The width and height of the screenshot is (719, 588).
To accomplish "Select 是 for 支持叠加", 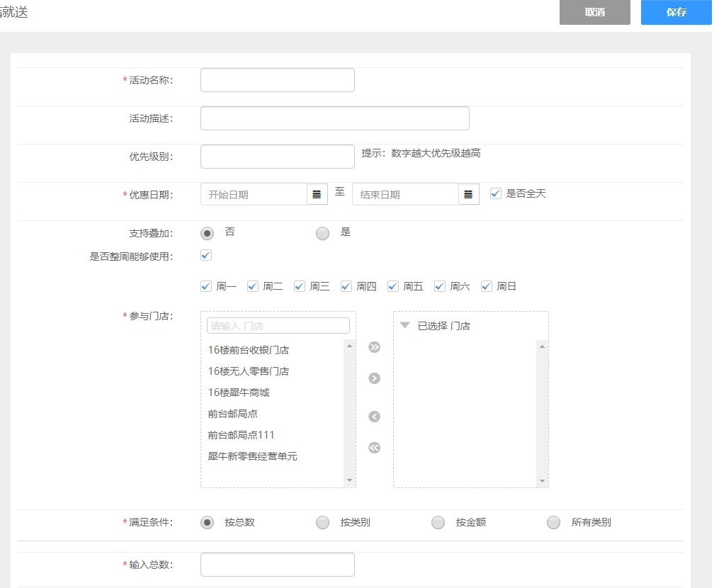I will (x=323, y=234).
